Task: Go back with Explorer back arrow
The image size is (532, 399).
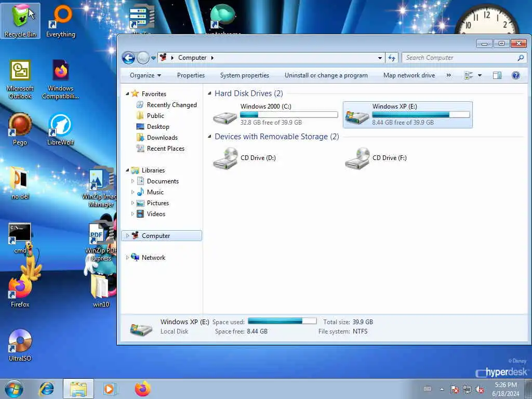Action: (x=129, y=58)
